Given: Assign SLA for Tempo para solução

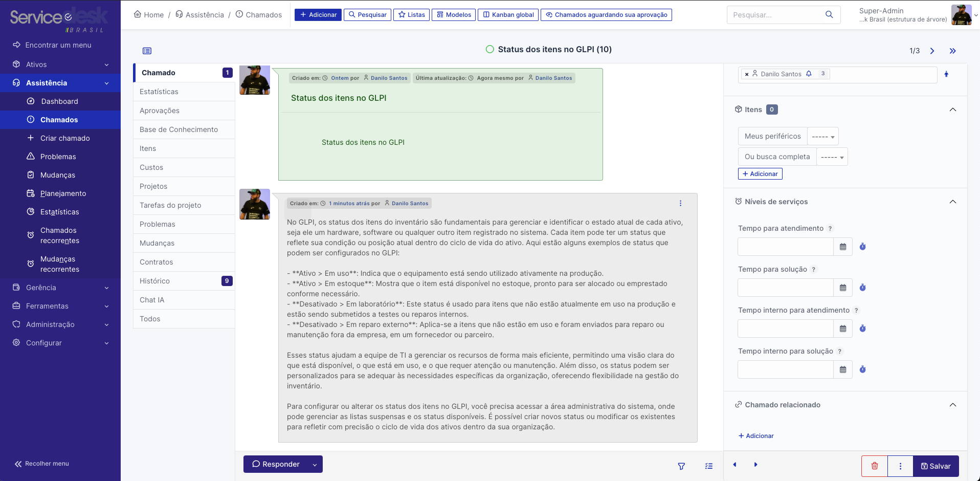Looking at the screenshot, I should (x=862, y=288).
